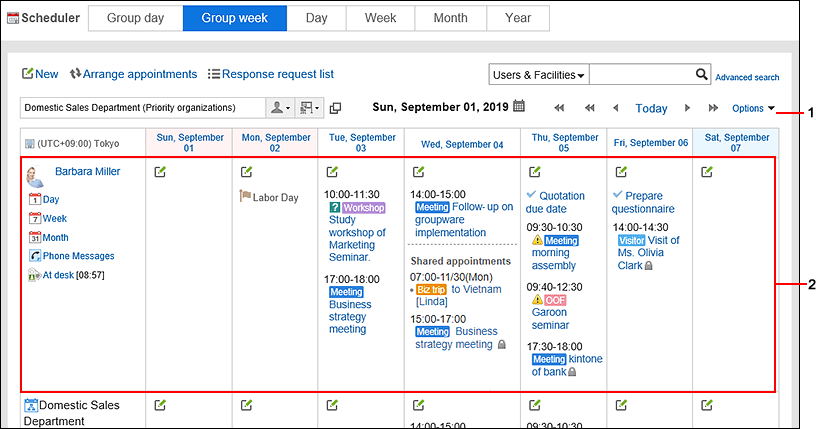Add appointment on Domestic Sales Department Sunday
Screen dimensions: 816x429
(x=160, y=405)
